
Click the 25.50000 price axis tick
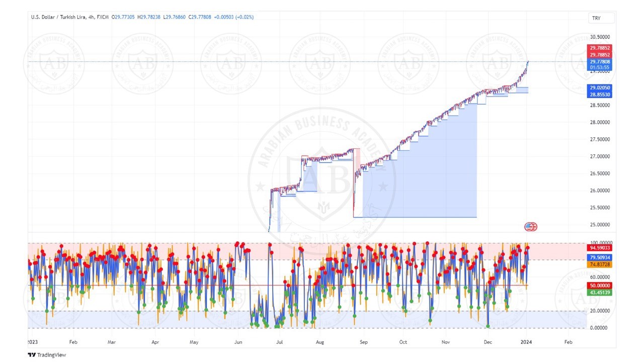click(600, 208)
